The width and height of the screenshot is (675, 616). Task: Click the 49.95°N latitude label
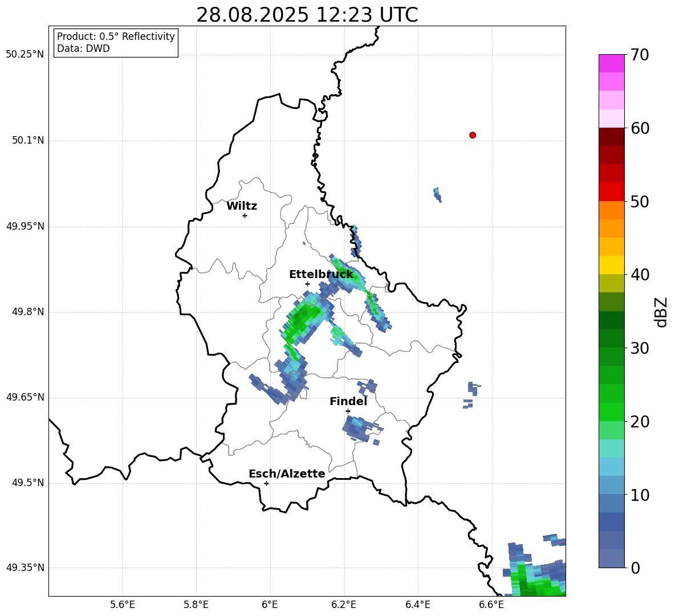tap(25, 226)
